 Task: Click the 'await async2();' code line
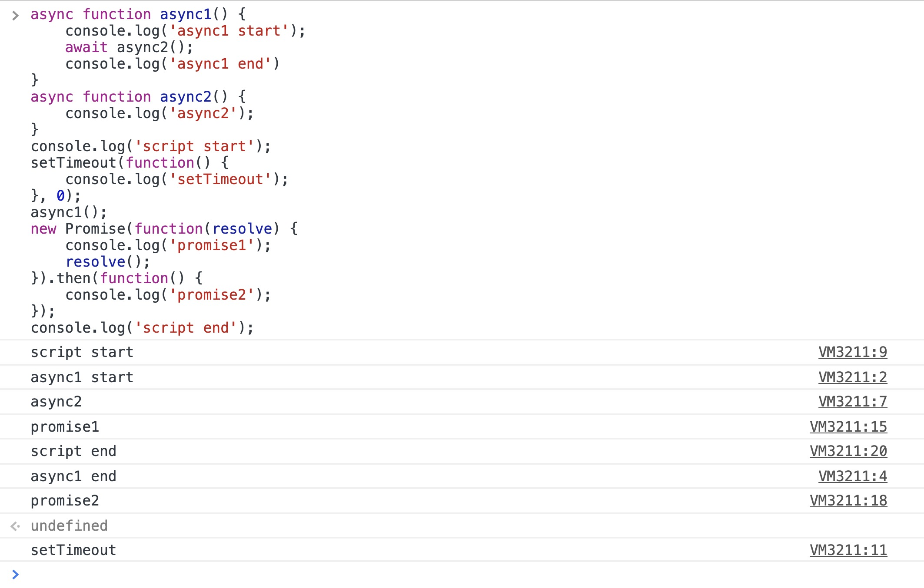click(129, 47)
